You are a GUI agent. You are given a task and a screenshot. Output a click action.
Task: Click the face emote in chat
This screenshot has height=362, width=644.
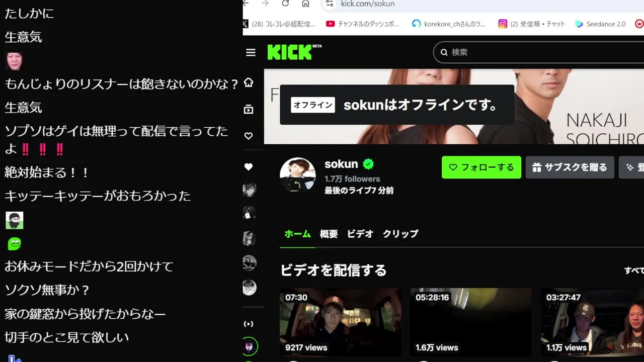(x=14, y=61)
